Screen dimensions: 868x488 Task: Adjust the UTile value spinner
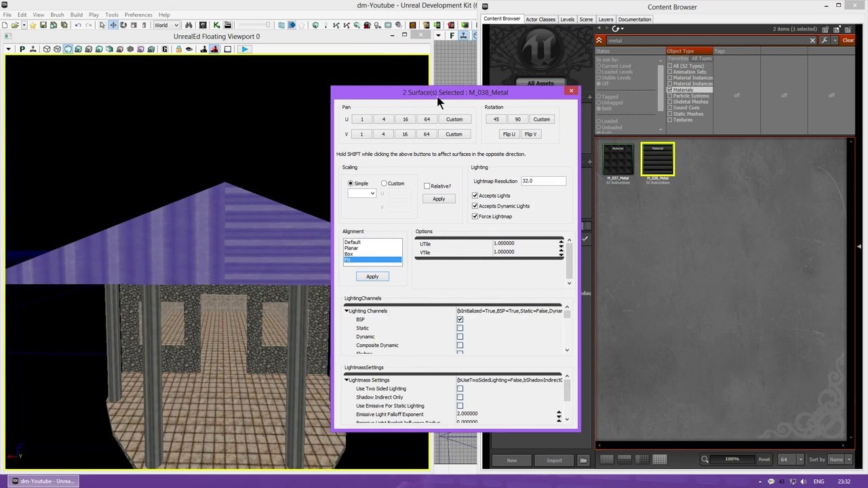[561, 243]
